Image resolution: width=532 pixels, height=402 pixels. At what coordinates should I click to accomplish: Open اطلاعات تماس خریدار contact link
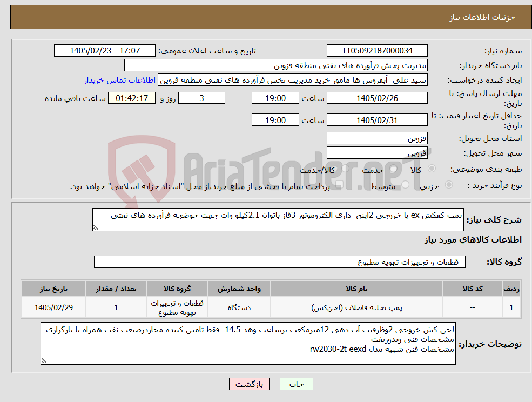(x=120, y=80)
